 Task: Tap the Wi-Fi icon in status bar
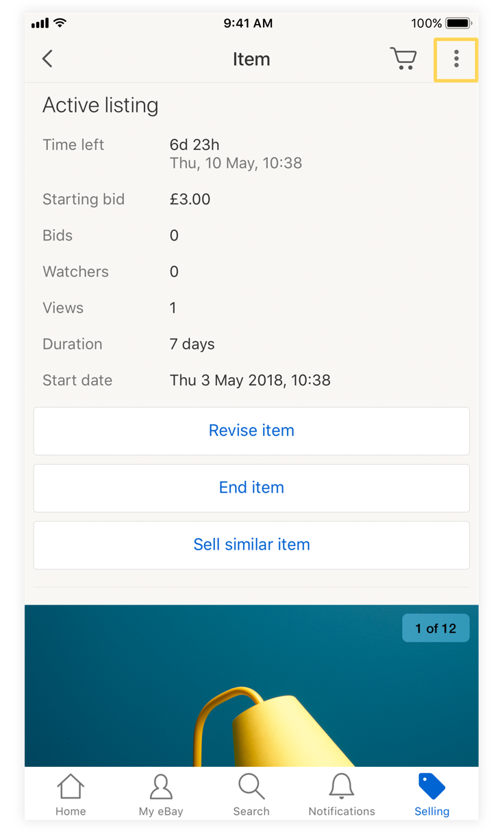[x=60, y=23]
